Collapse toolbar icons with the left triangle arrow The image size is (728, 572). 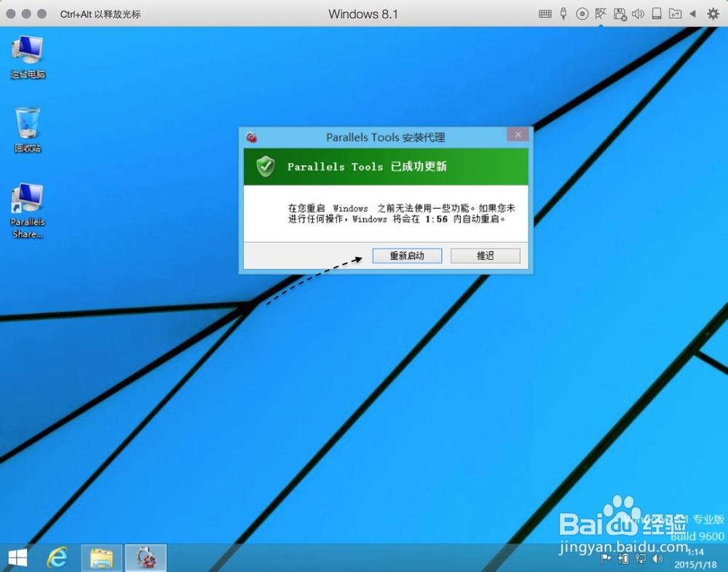coord(692,14)
